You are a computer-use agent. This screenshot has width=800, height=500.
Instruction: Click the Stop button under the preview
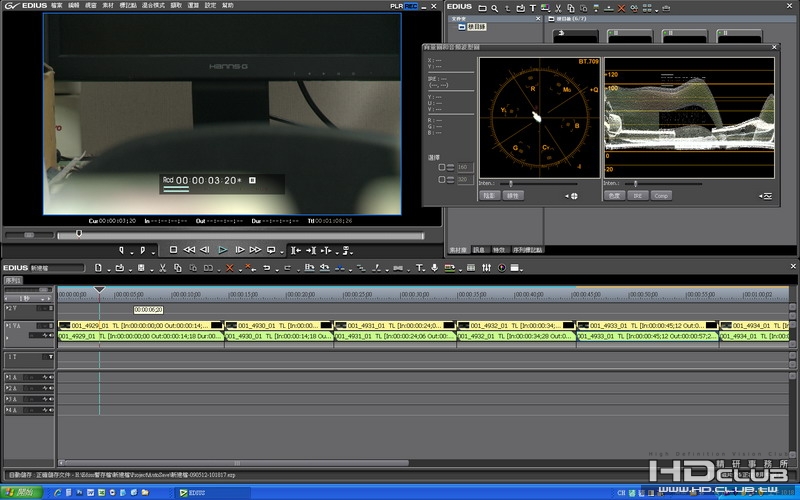[173, 249]
